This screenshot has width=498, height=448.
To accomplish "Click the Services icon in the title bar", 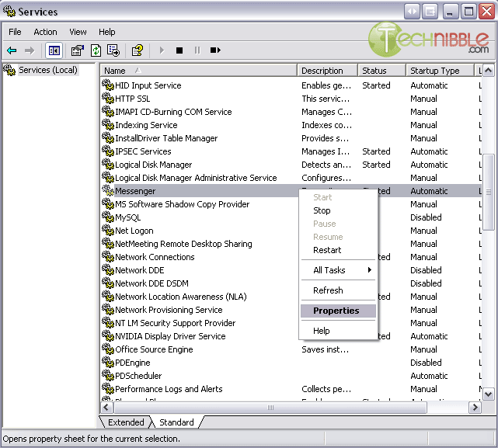I will pyautogui.click(x=9, y=11).
